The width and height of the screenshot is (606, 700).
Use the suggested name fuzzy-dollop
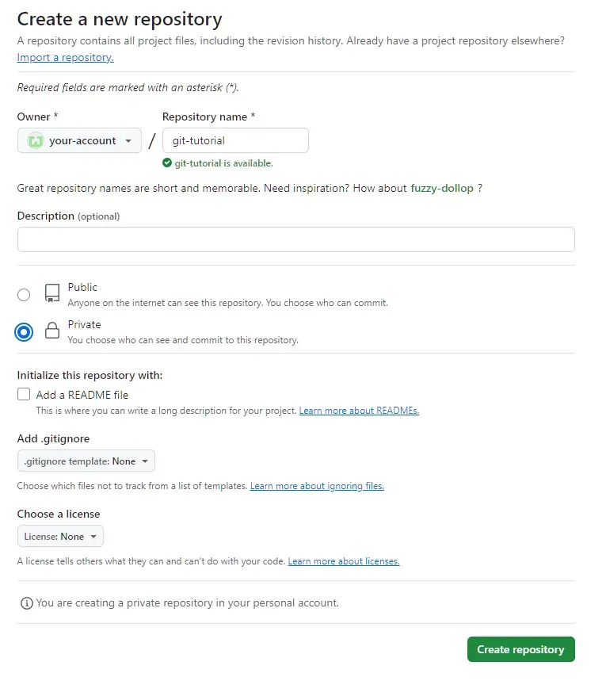pos(442,188)
